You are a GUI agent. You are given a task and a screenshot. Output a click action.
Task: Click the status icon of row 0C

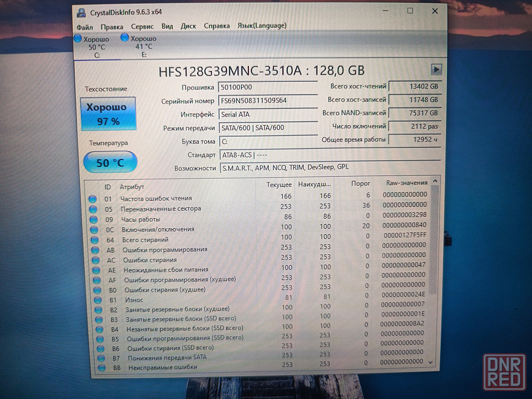click(94, 230)
